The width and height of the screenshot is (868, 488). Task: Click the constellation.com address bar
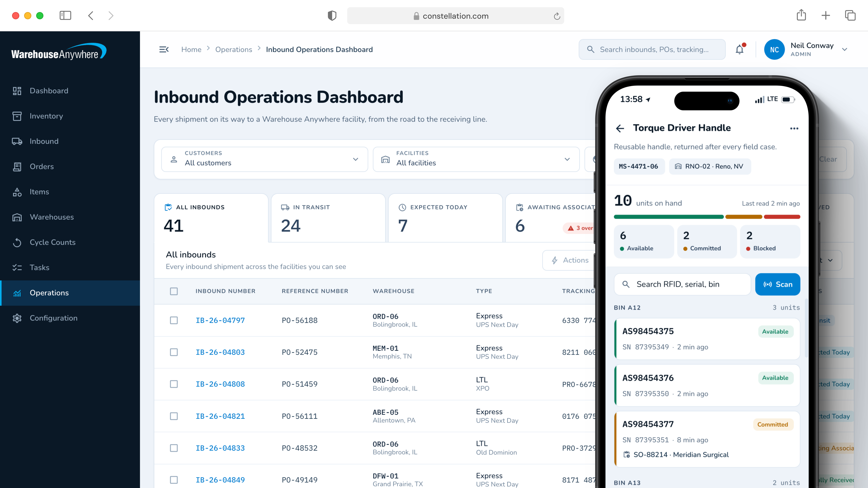[456, 16]
